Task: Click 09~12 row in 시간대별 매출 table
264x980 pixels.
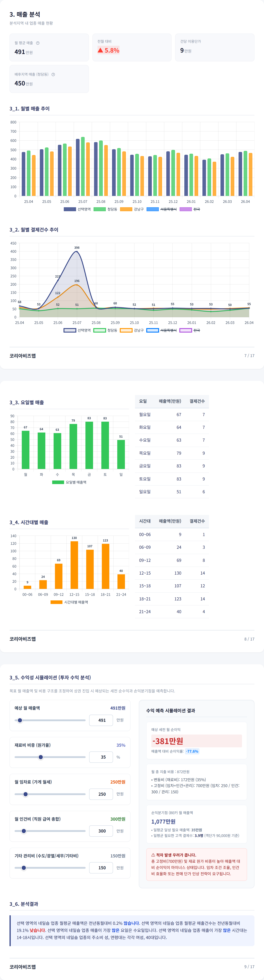Action: [x=172, y=560]
